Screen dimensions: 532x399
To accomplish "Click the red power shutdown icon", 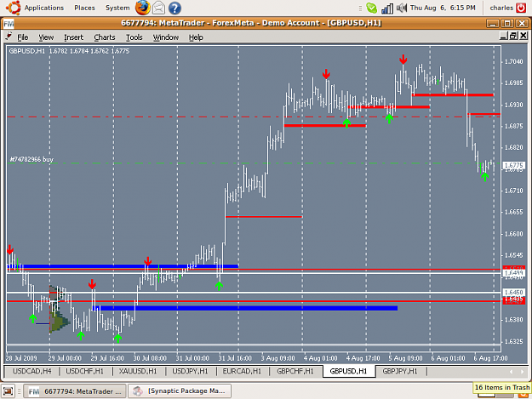I will (x=521, y=8).
